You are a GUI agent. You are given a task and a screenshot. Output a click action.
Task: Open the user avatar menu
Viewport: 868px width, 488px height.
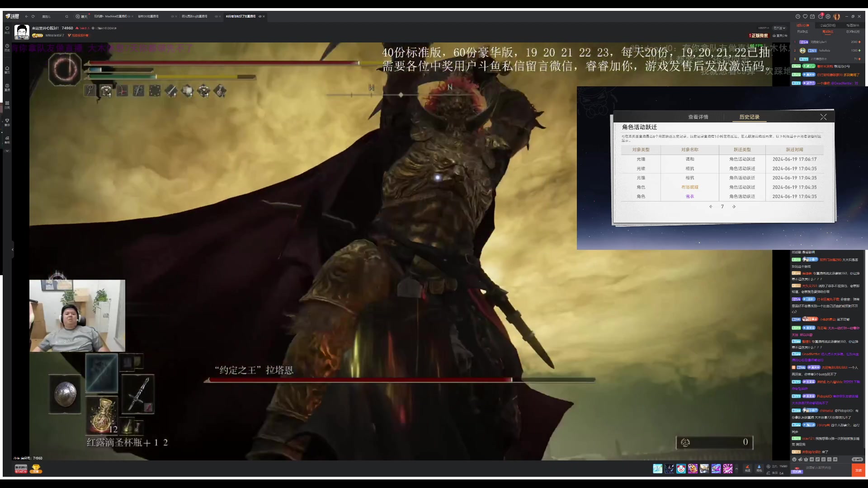[837, 16]
